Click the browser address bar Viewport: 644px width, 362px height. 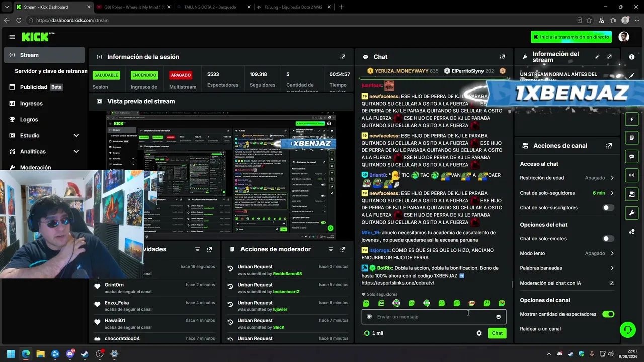302,20
